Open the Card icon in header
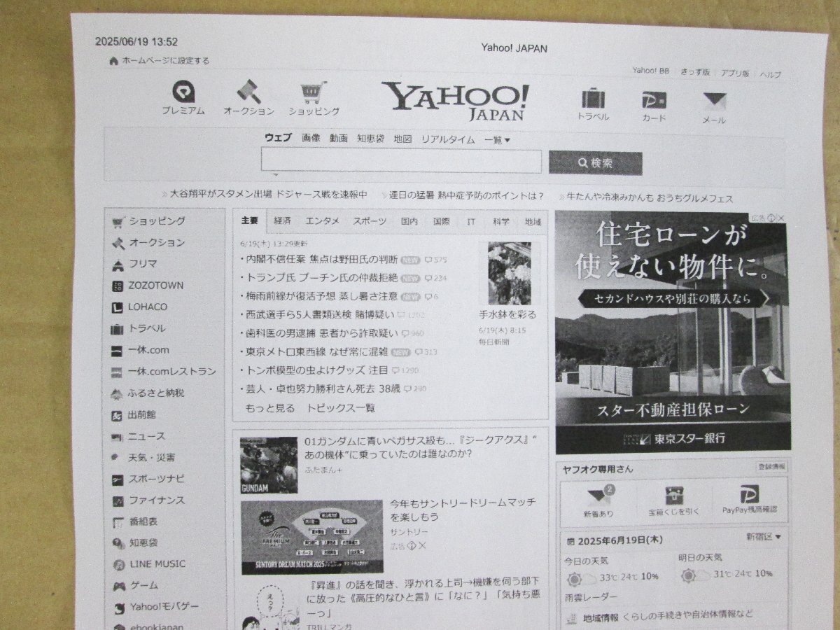The image size is (840, 630). click(x=654, y=99)
